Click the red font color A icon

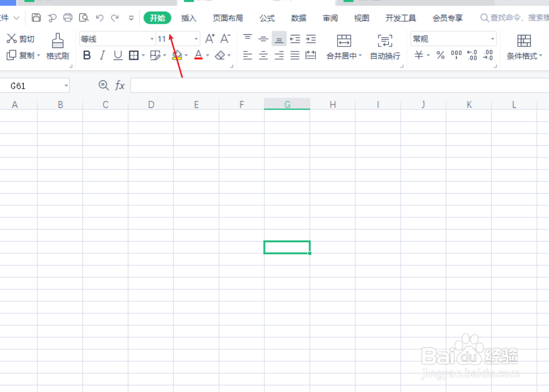click(x=198, y=55)
